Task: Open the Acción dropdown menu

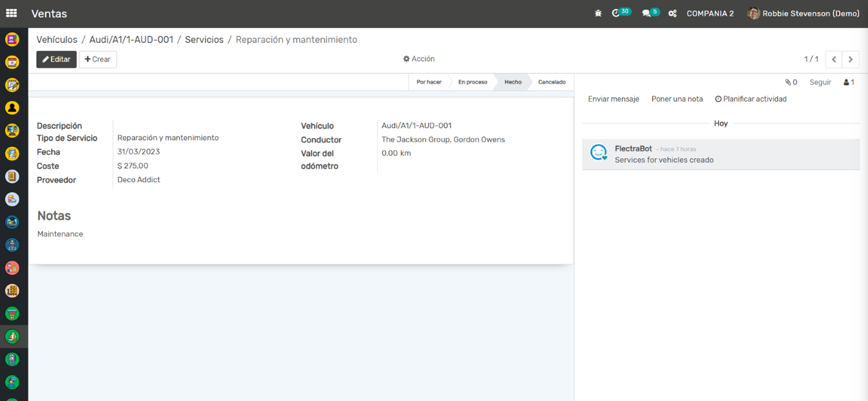Action: coord(419,59)
